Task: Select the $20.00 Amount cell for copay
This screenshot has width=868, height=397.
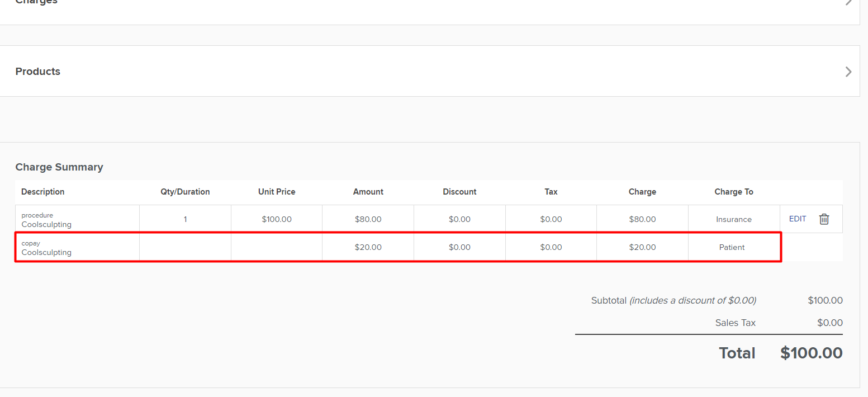Action: click(x=368, y=247)
